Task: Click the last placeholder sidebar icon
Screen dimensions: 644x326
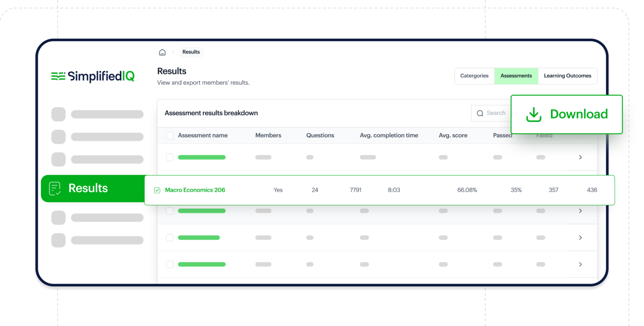Action: coord(58,240)
